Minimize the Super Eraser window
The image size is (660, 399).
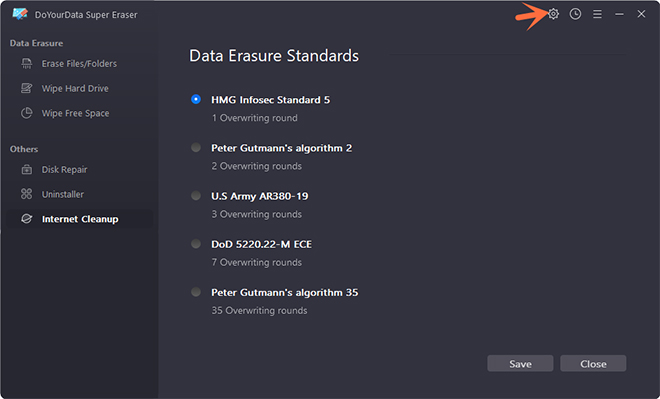click(619, 14)
